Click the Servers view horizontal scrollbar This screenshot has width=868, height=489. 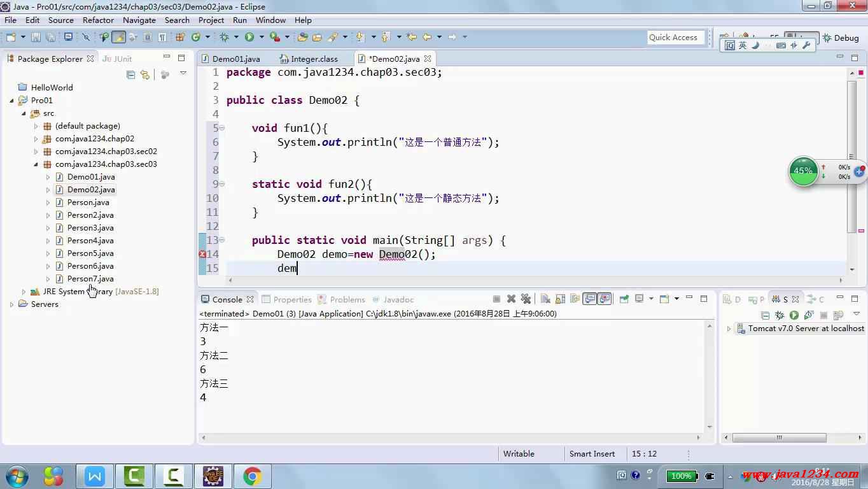pyautogui.click(x=779, y=438)
